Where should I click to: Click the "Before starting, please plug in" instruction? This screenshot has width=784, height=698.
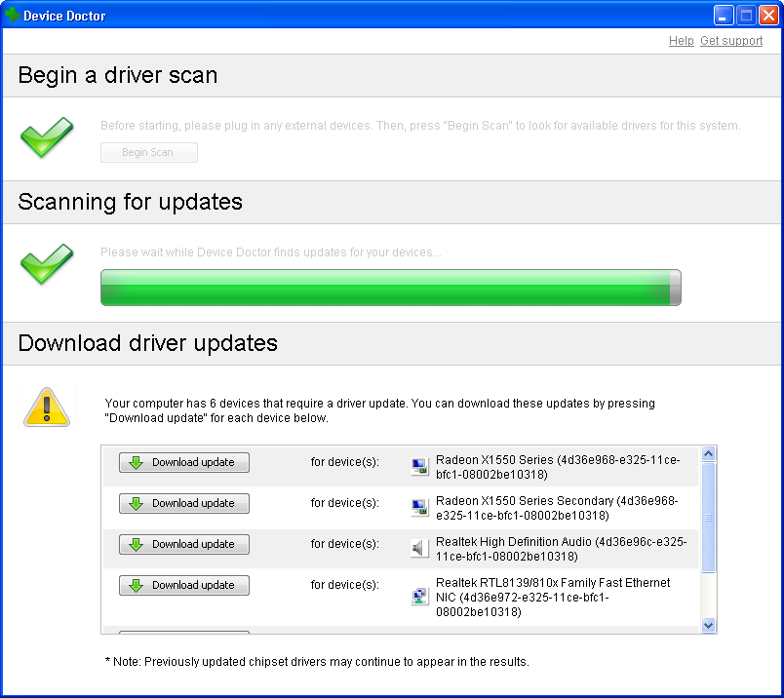coord(420,126)
